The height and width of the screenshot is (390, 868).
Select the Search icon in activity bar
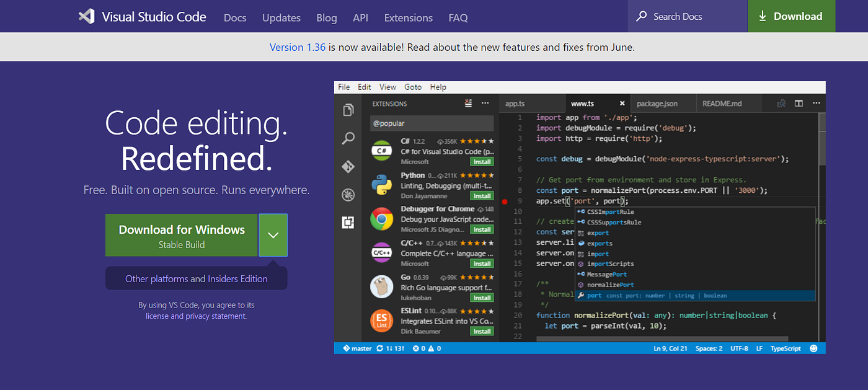(348, 138)
